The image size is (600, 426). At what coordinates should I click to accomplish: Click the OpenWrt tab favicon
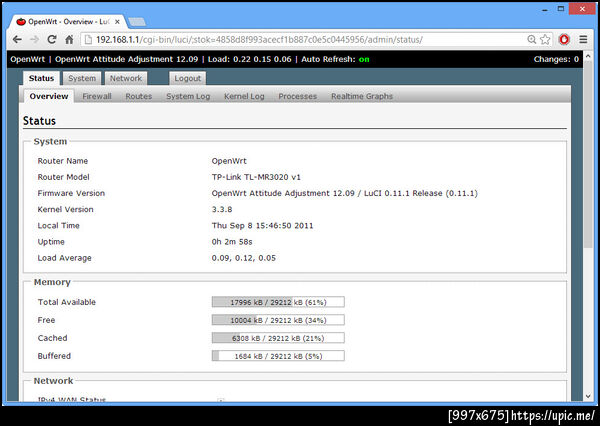[21, 22]
